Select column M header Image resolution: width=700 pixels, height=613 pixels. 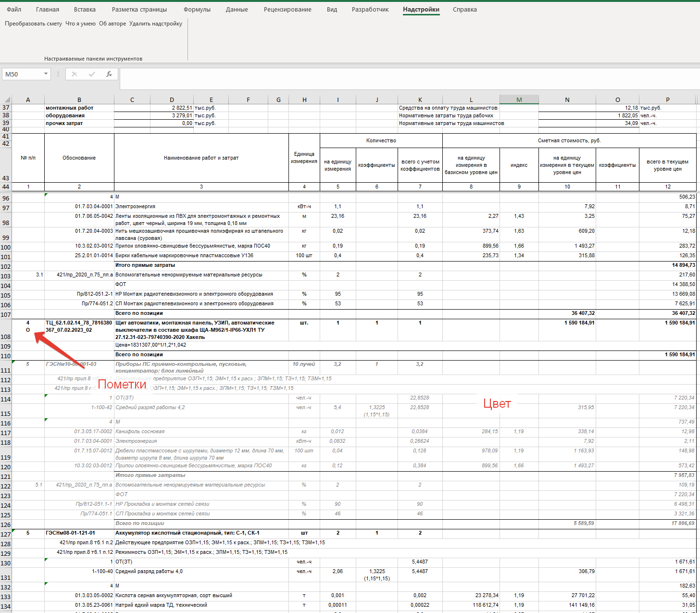(x=519, y=100)
